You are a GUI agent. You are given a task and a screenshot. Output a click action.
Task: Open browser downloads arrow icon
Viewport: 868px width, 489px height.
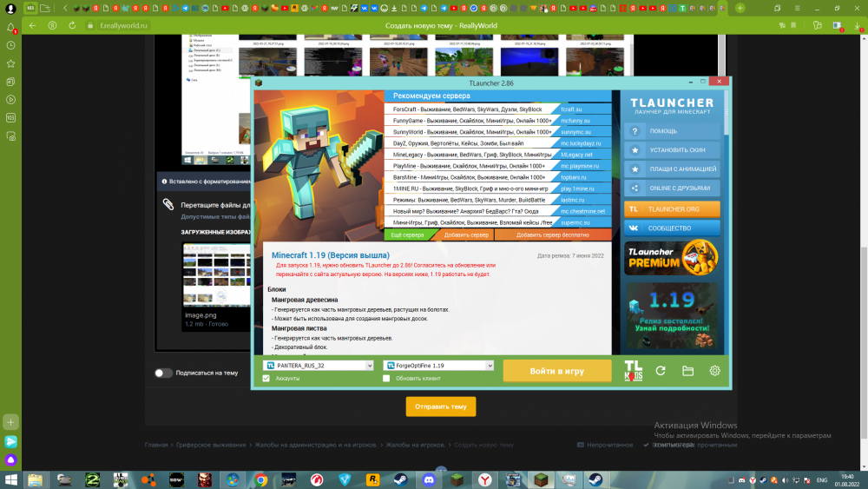pyautogui.click(x=858, y=25)
